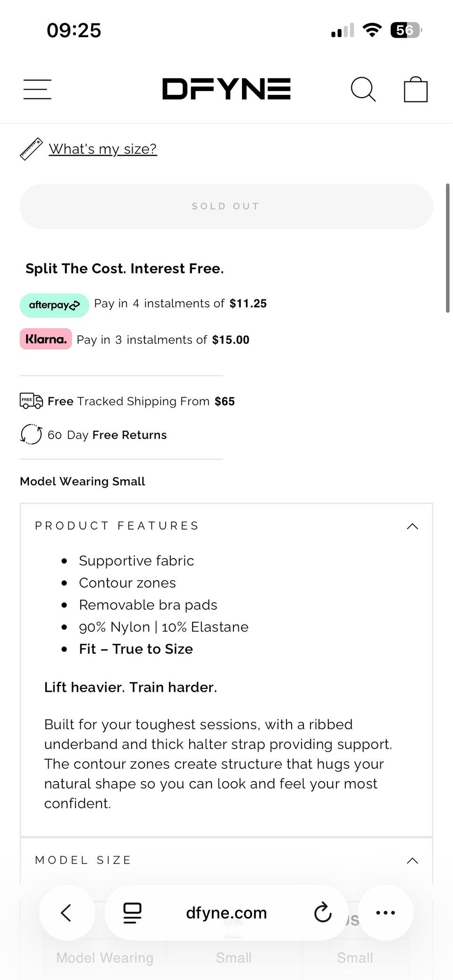Click the DFYNE logo
This screenshot has height=980, width=453.
[226, 89]
